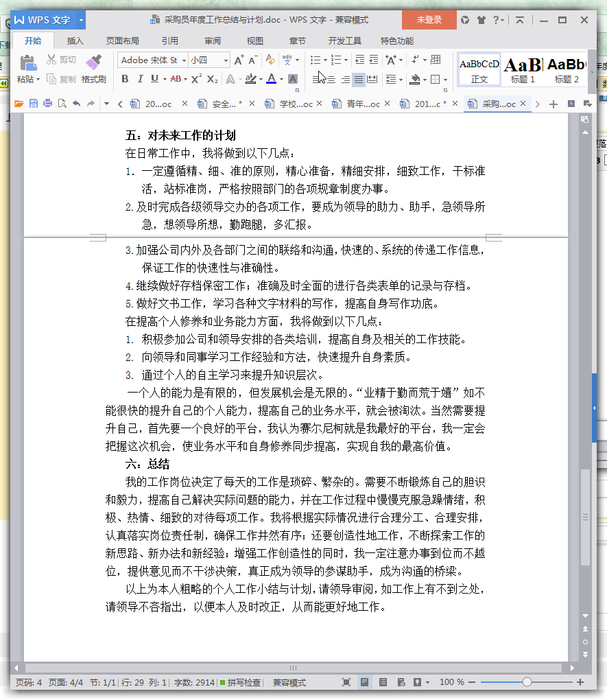
Task: Open the font name dropdown
Action: 184,60
